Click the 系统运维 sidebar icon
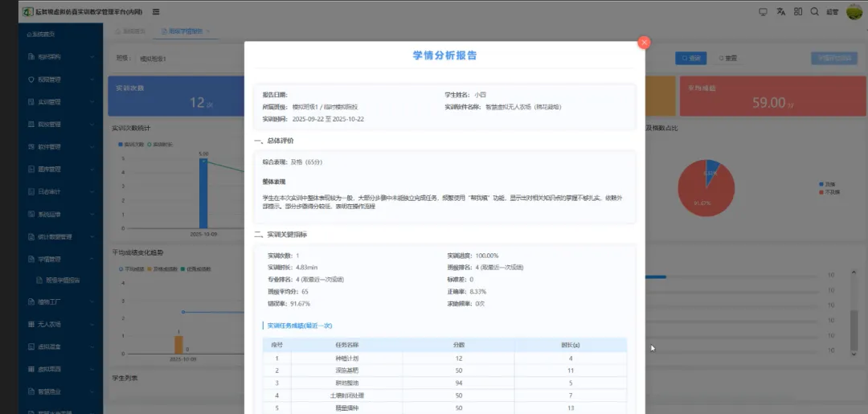The image size is (868, 414). click(31, 214)
